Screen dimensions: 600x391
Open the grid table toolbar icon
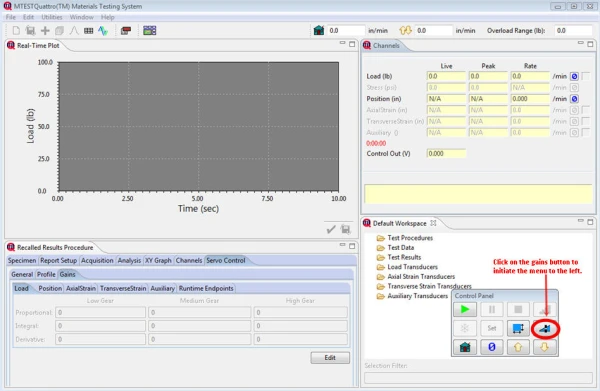(88, 31)
